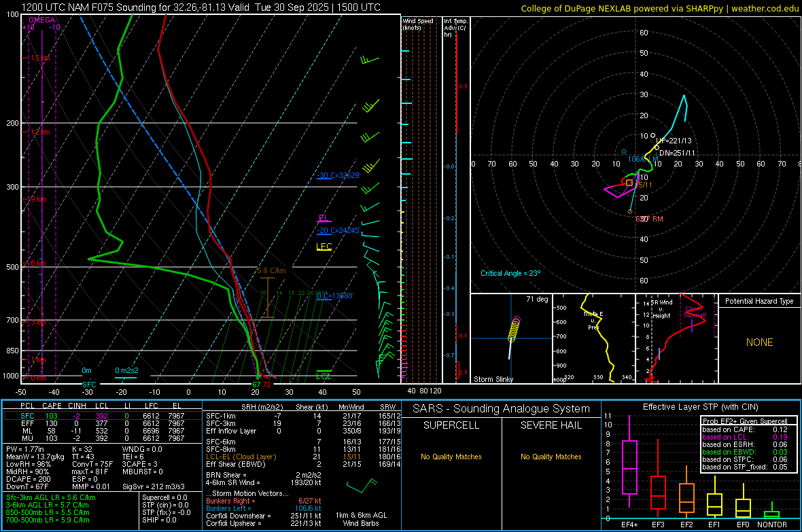Viewport: 802px width, 532px height.
Task: Click the -20 C height label
Action: [x=338, y=231]
